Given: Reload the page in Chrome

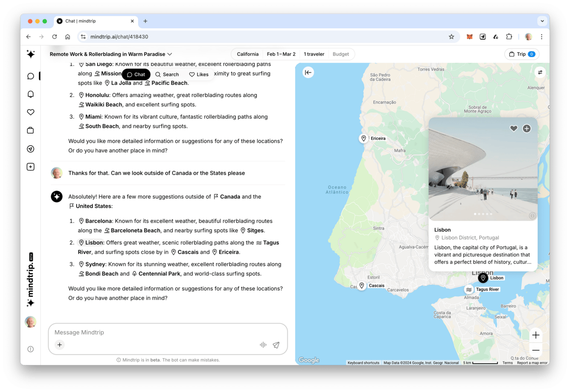Looking at the screenshot, I should click(54, 37).
